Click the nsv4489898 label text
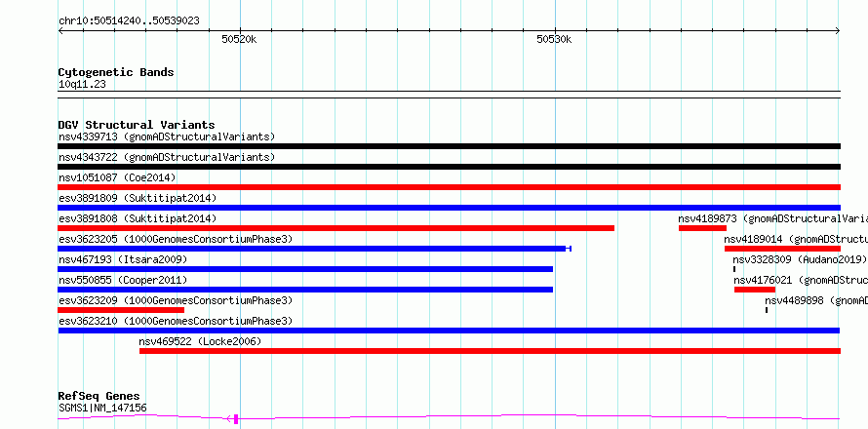The image size is (868, 429). click(x=816, y=300)
